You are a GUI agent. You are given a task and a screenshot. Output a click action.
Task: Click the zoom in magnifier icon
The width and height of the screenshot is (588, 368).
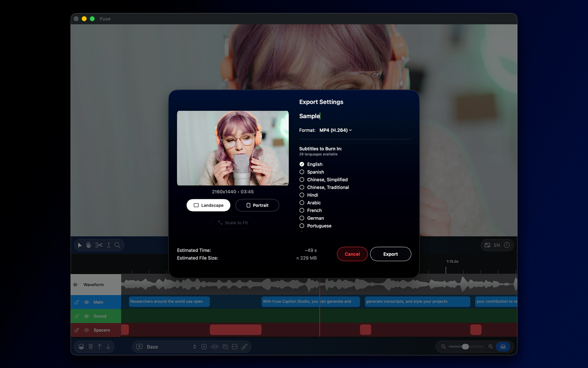pyautogui.click(x=491, y=347)
